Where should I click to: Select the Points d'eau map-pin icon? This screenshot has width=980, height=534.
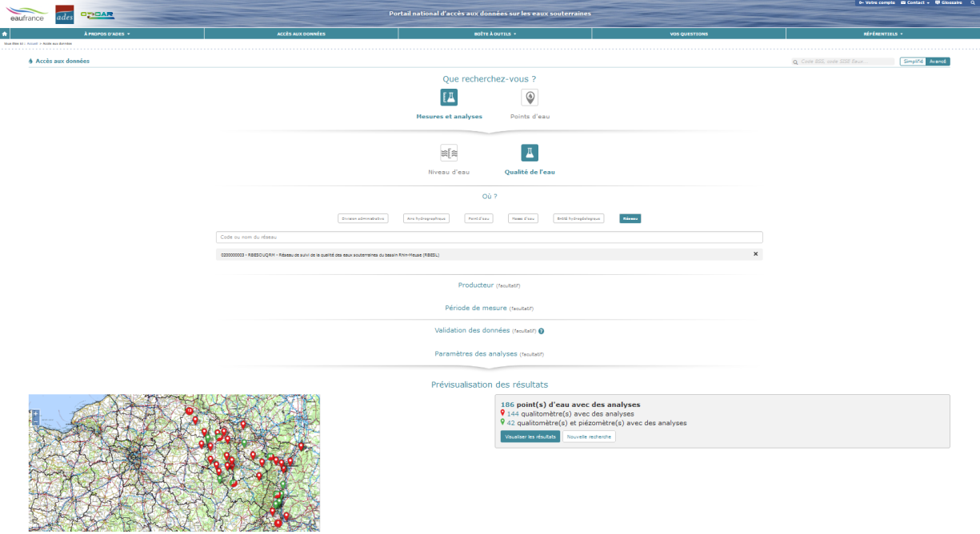(x=530, y=98)
